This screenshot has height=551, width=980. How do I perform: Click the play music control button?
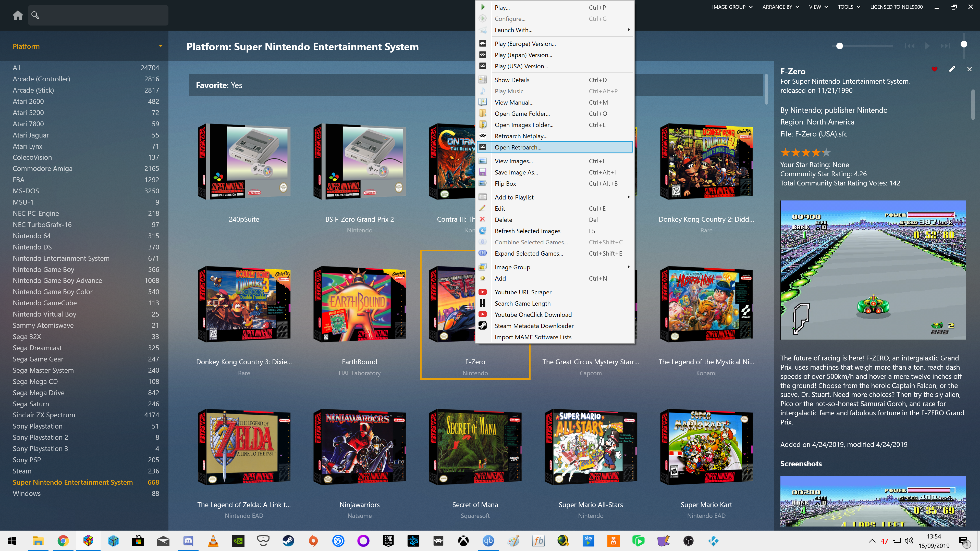pos(927,46)
